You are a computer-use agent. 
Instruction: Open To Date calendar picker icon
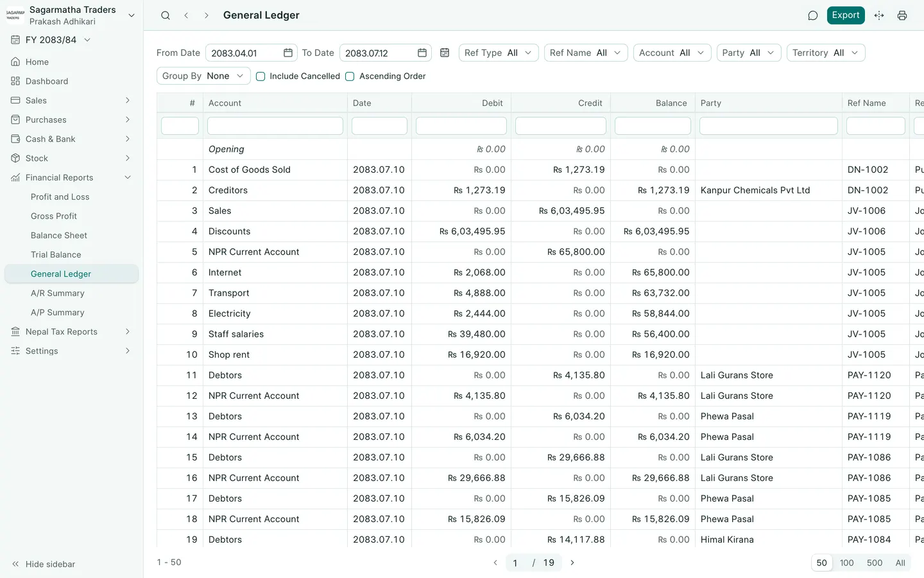point(422,53)
